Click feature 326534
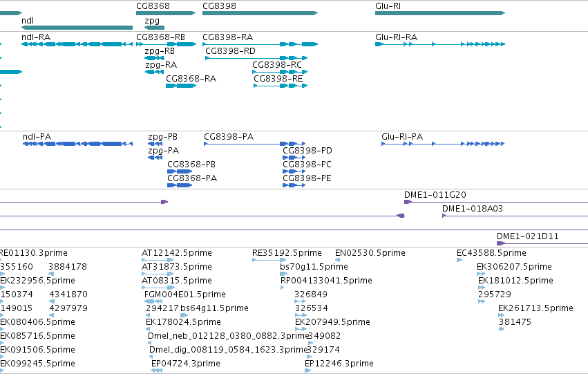The image size is (588, 374). coord(311,309)
